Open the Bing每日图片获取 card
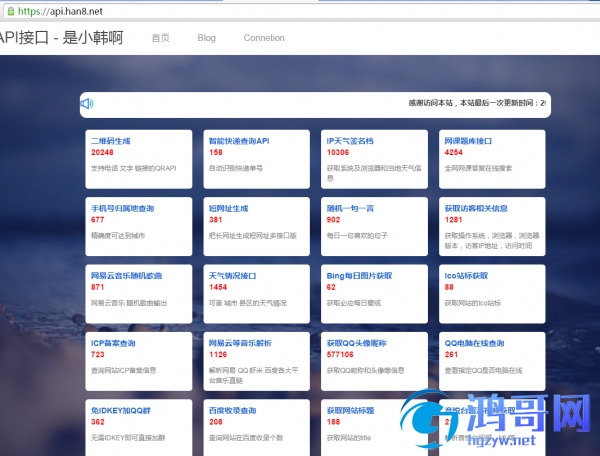 pos(374,294)
